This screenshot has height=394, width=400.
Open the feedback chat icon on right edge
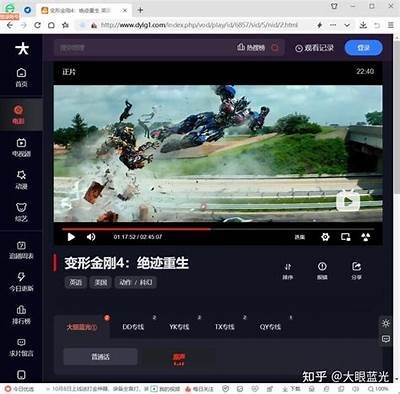point(386,339)
